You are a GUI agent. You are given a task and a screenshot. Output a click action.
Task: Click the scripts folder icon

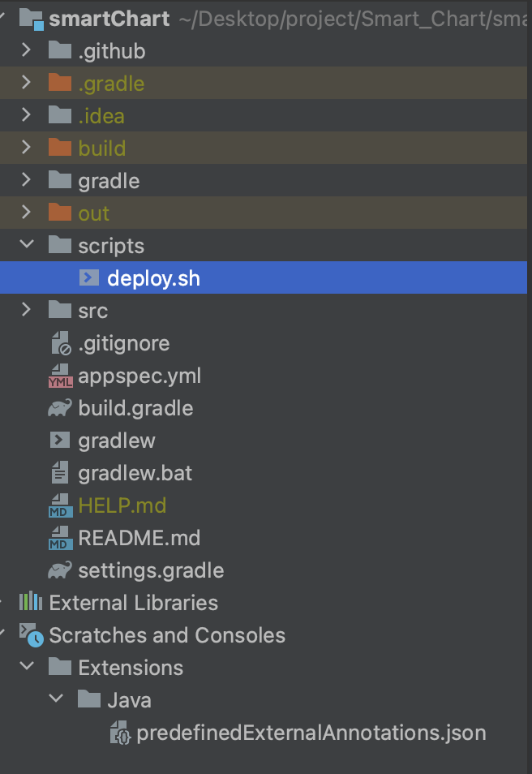[x=60, y=245]
